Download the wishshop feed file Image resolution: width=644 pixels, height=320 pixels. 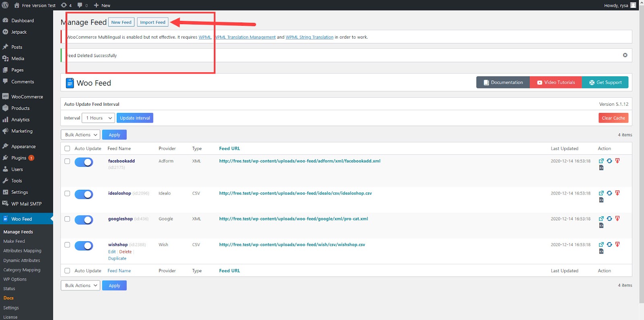(x=617, y=244)
